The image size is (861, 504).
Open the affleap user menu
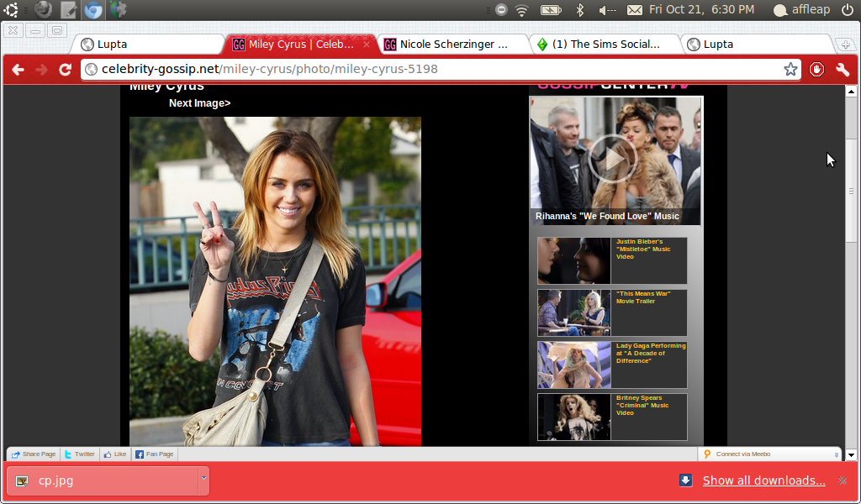pos(801,10)
